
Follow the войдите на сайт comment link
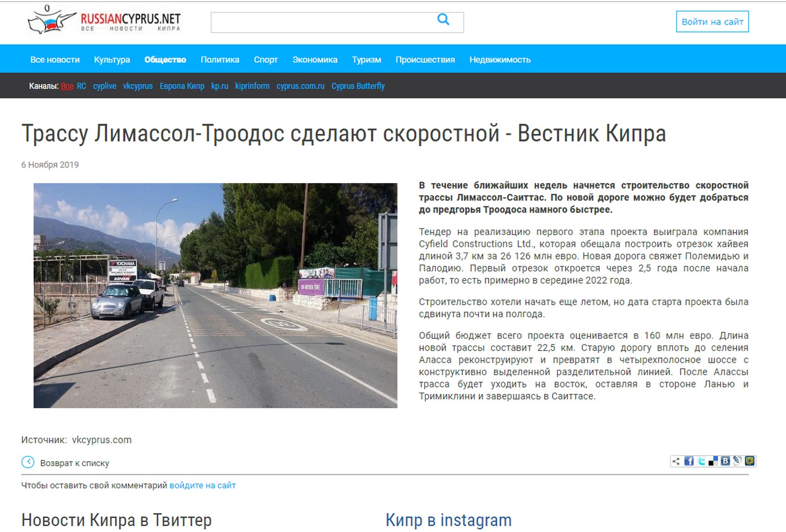[202, 485]
